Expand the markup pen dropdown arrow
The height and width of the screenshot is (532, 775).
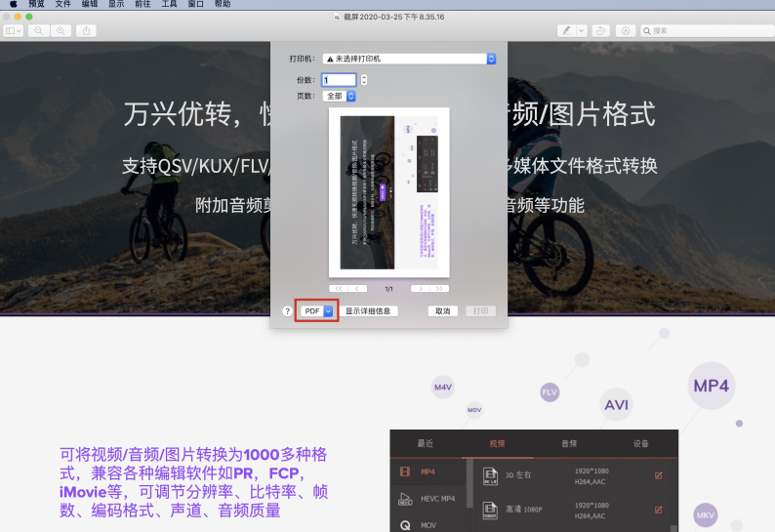(582, 30)
